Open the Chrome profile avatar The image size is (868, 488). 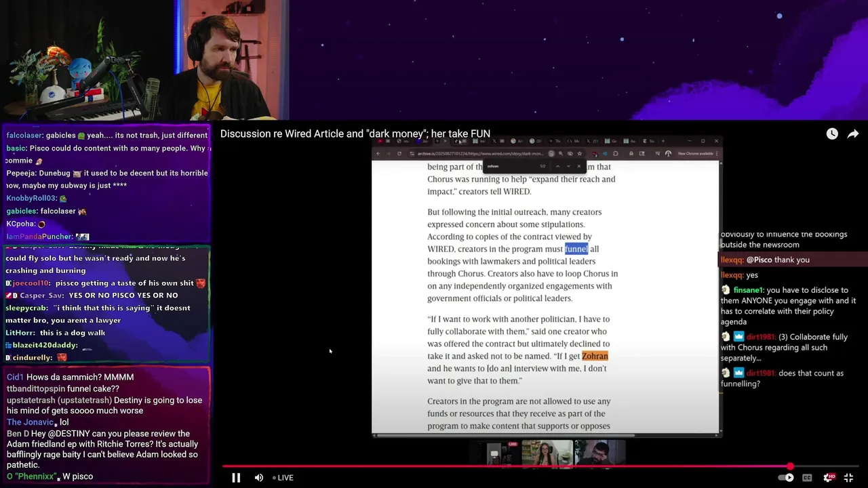(x=668, y=154)
